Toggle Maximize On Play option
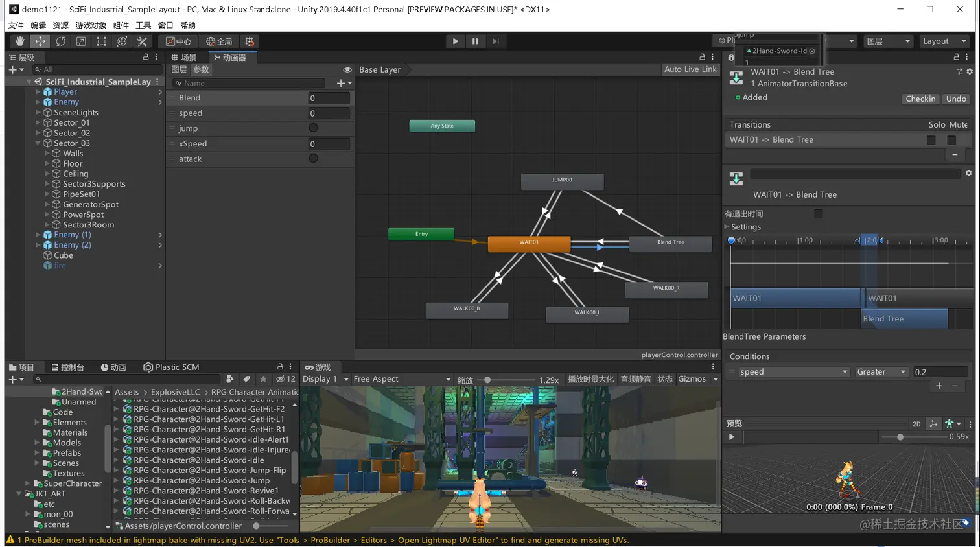Viewport: 980px width, 547px height. pyautogui.click(x=590, y=379)
